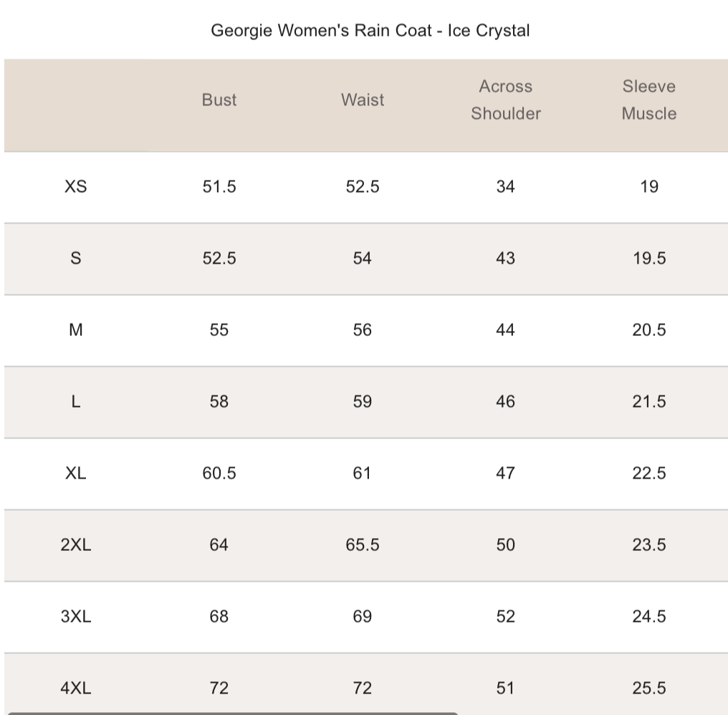The image size is (728, 715).
Task: Select the 3XL size row label
Action: [x=75, y=617]
